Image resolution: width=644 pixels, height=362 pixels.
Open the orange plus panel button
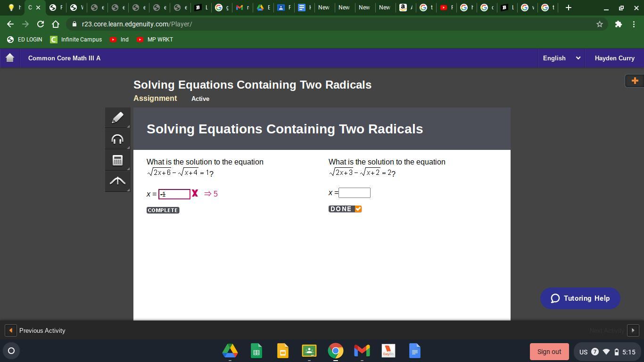634,81
